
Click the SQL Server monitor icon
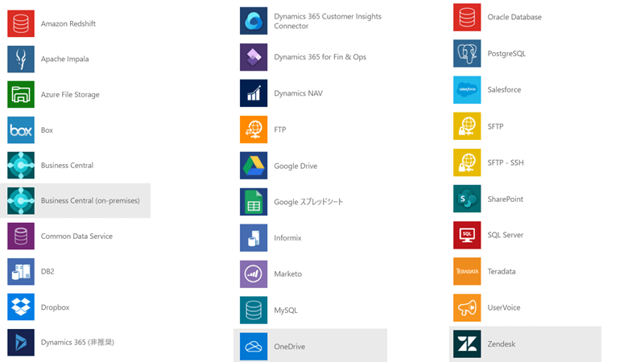pyautogui.click(x=467, y=235)
